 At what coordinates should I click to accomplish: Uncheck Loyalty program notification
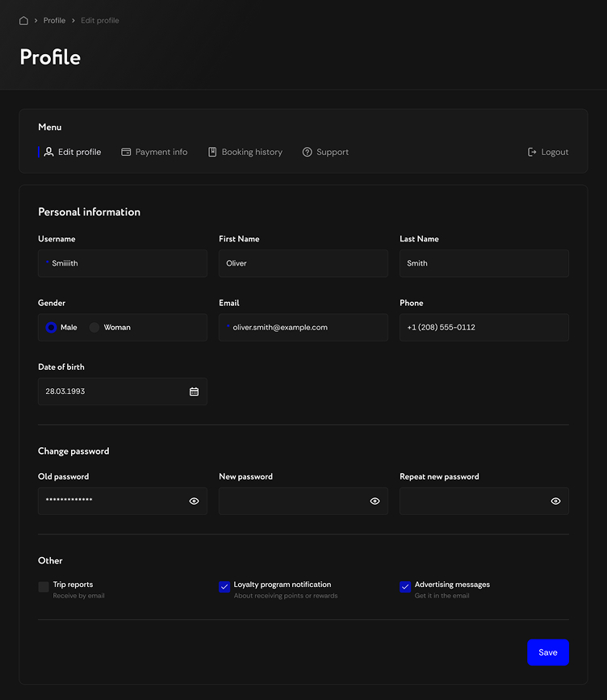coord(224,587)
